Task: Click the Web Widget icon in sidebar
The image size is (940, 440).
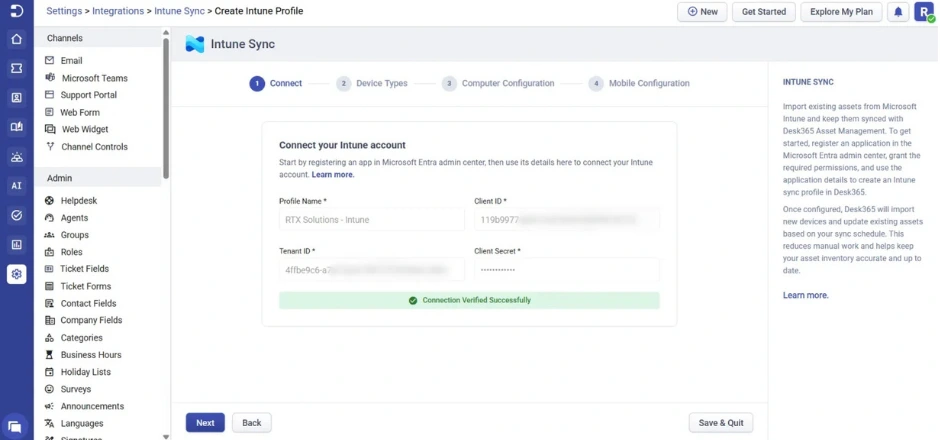Action: pos(50,129)
